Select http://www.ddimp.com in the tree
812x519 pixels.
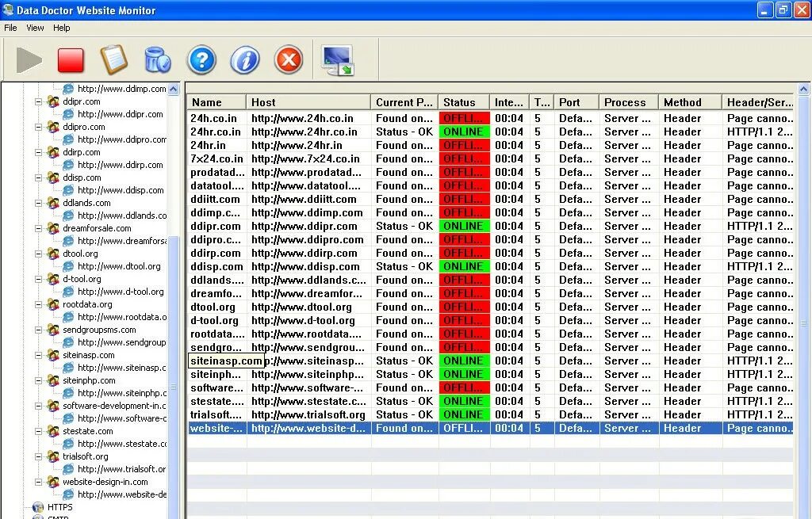click(x=121, y=89)
